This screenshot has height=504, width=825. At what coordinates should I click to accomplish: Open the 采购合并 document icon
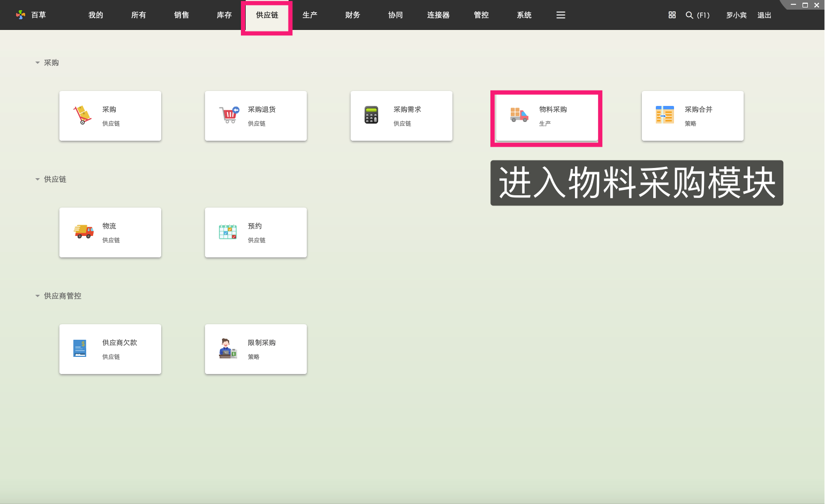tap(664, 114)
